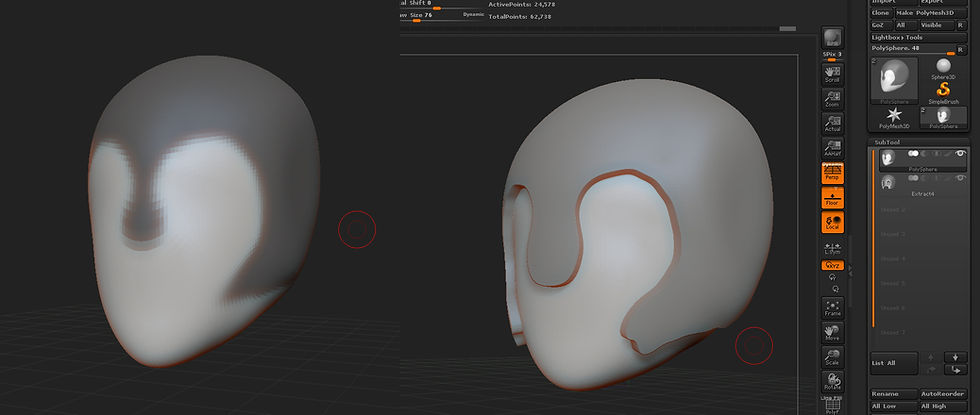This screenshot has width=980, height=415.
Task: Select the Extract4 subtool row
Action: 923,184
